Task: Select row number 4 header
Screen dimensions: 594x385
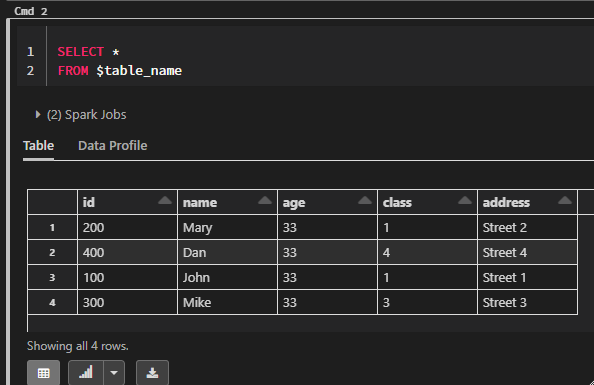Action: coord(52,302)
